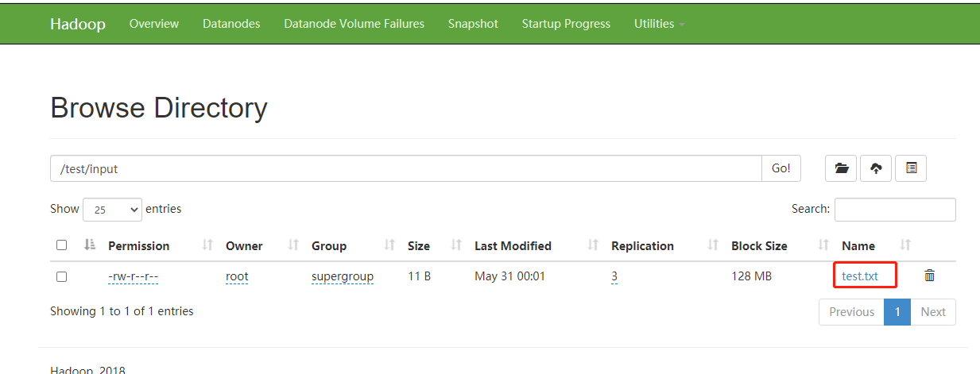Click the upload files icon

[x=876, y=168]
